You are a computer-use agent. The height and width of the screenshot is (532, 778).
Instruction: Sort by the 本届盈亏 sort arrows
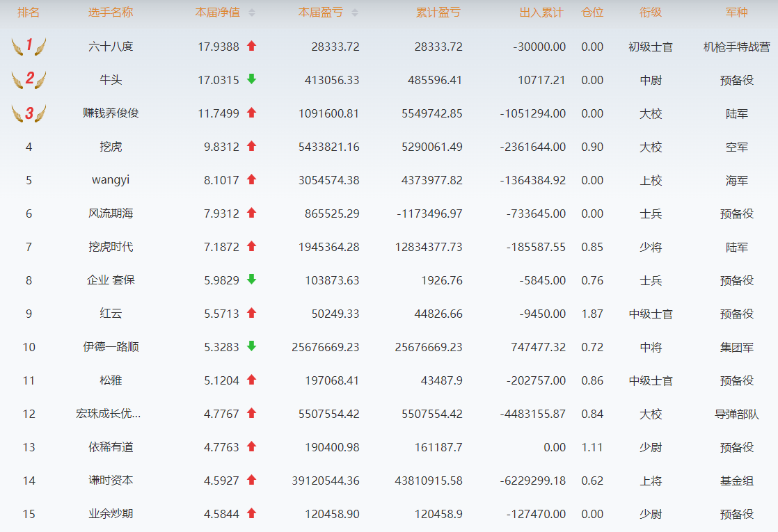[355, 13]
